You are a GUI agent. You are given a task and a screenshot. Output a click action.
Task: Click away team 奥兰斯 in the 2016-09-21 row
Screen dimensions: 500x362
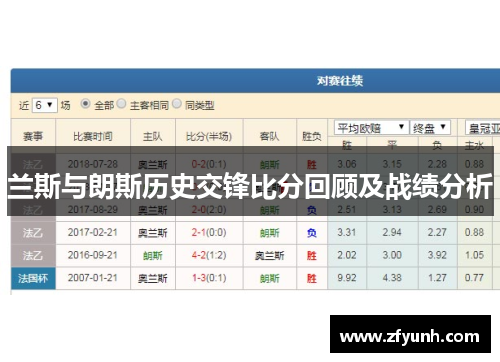click(270, 256)
